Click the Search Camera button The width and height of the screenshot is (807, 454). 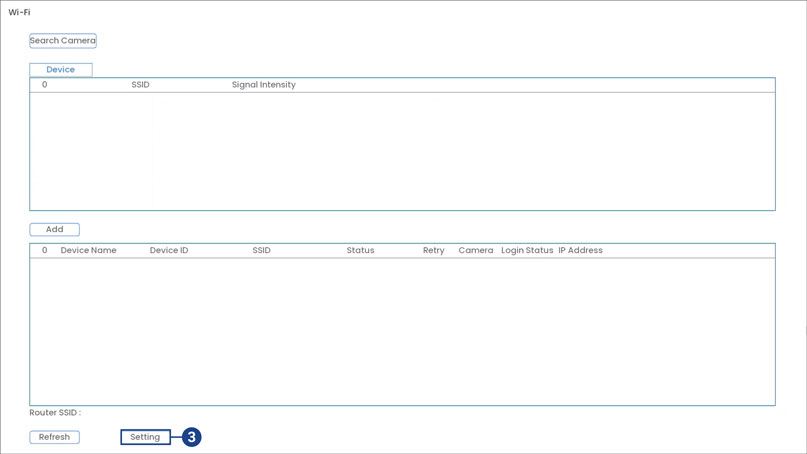63,41
